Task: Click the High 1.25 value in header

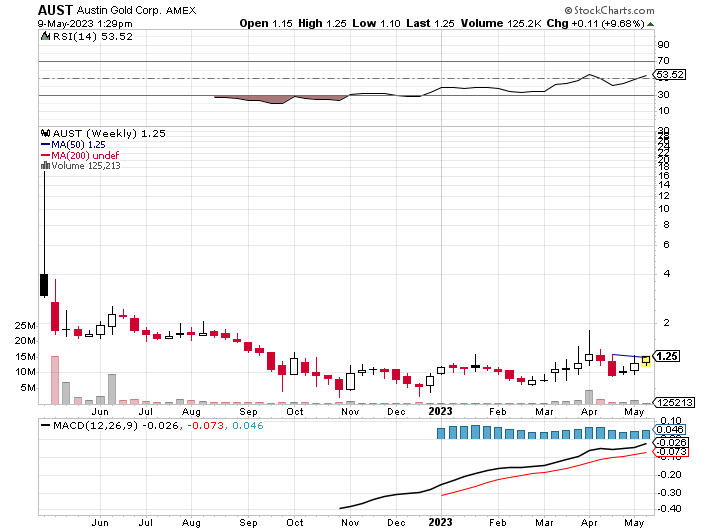Action: coord(322,23)
